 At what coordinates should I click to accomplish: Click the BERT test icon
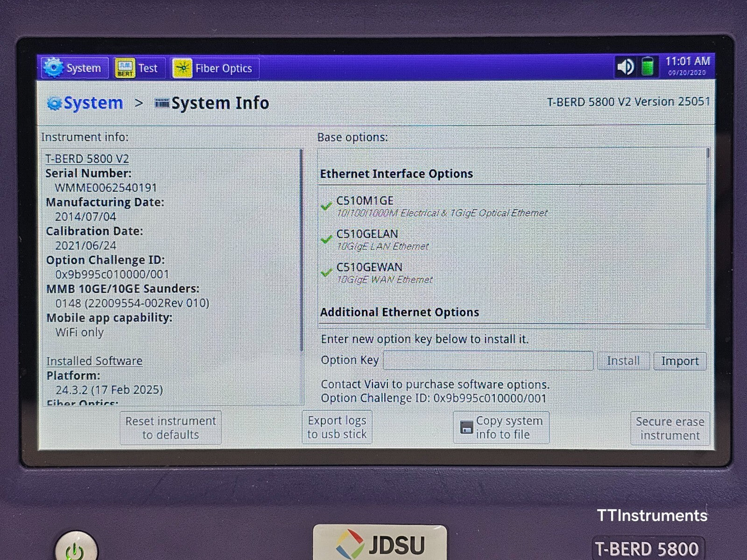click(x=125, y=68)
